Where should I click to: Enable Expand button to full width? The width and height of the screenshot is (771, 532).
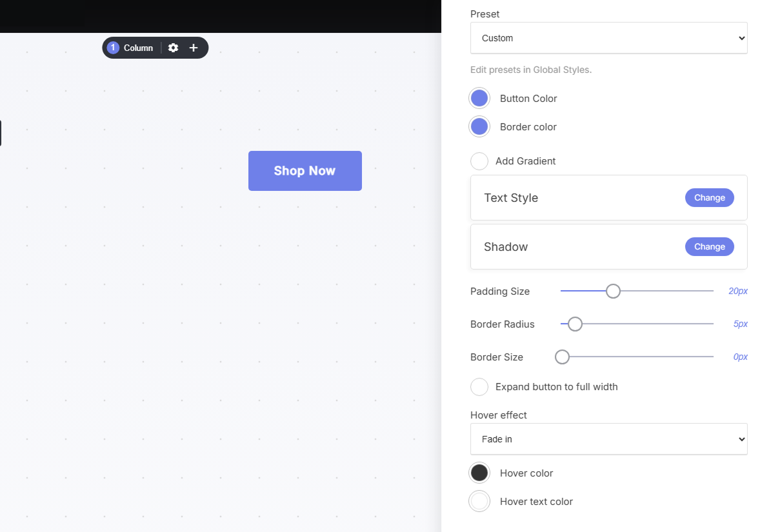click(479, 387)
